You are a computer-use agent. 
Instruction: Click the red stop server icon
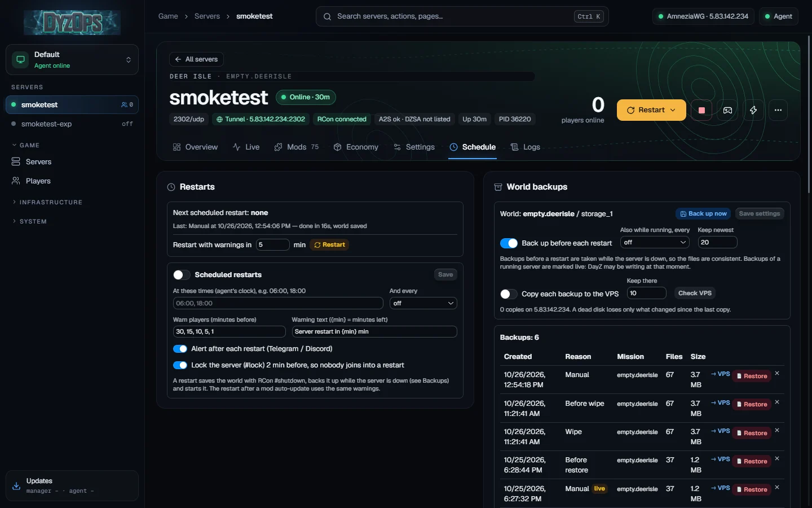pyautogui.click(x=701, y=110)
